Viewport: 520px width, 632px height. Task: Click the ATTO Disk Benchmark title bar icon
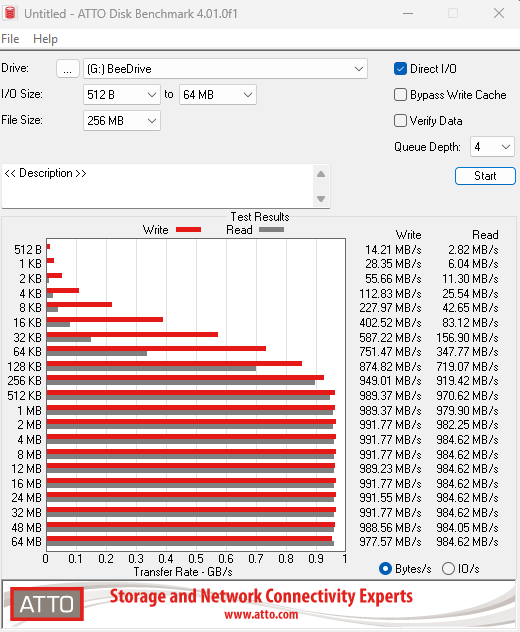pos(10,13)
